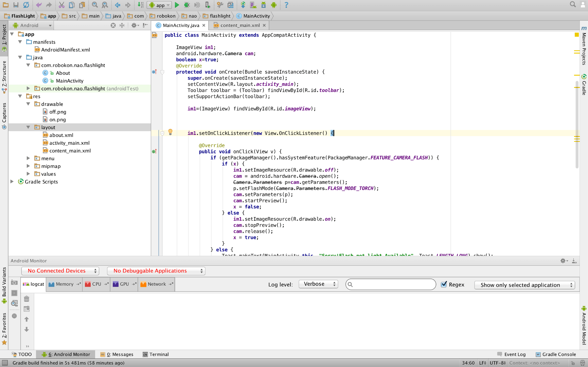Expand the Gradle Scripts node

pos(13,181)
